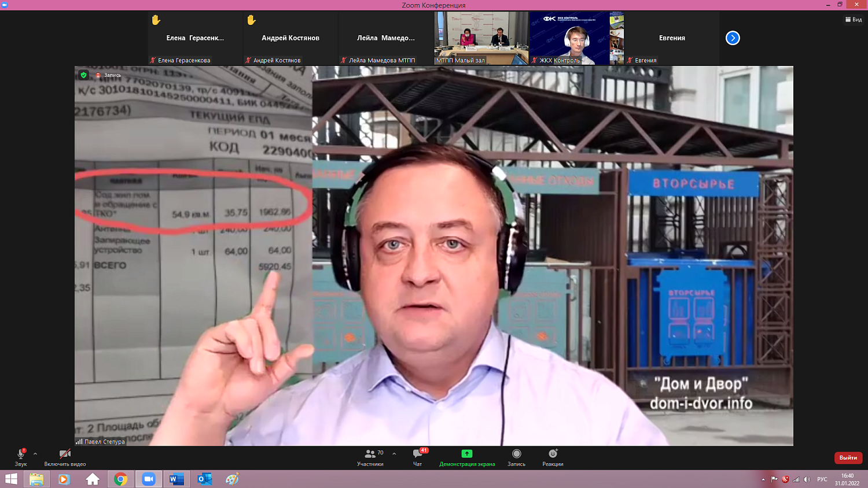Open the Windows Start menu
Image resolution: width=868 pixels, height=488 pixels.
[11, 479]
